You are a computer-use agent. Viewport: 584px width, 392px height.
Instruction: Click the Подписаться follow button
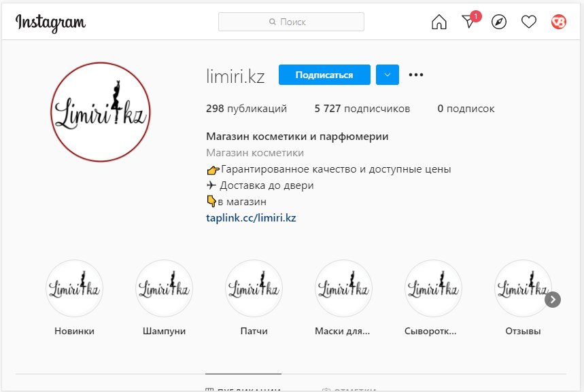pos(324,75)
